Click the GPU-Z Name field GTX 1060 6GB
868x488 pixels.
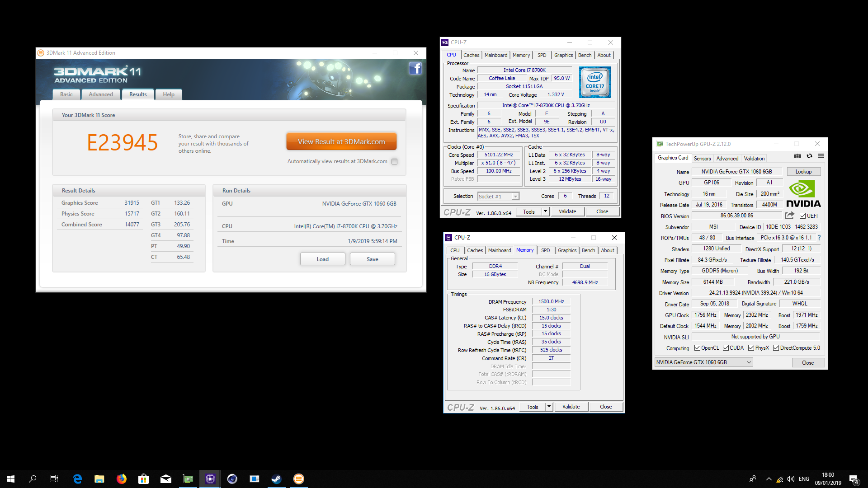[736, 172]
